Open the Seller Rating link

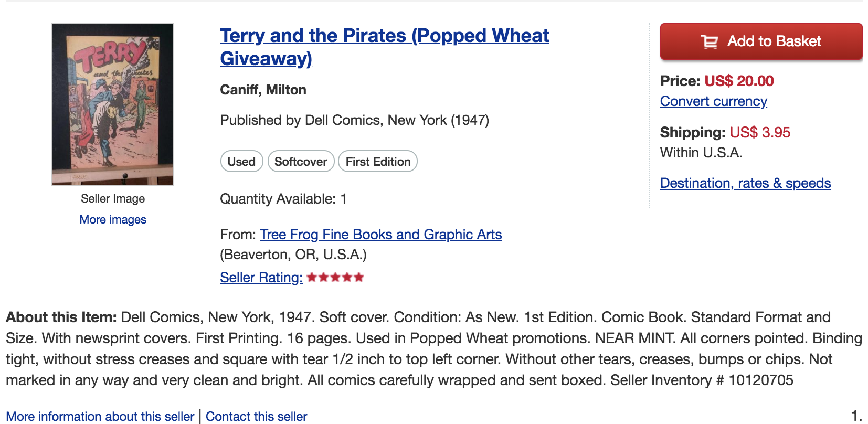pyautogui.click(x=261, y=278)
